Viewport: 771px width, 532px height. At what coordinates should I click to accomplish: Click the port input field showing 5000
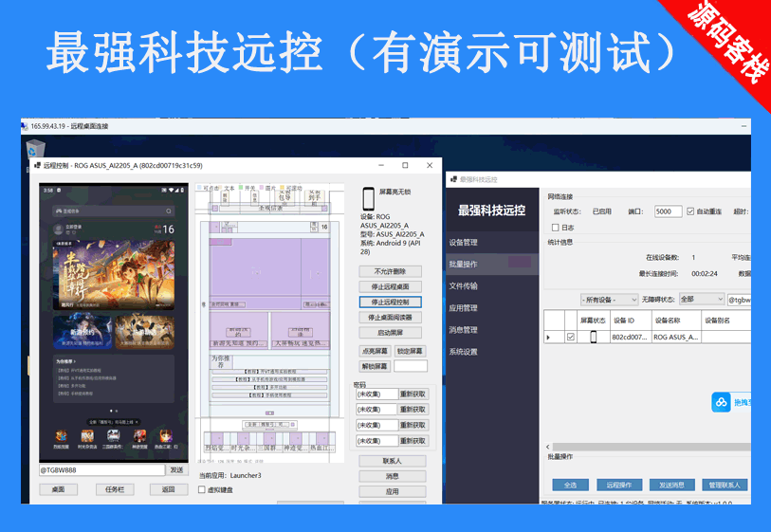668,211
